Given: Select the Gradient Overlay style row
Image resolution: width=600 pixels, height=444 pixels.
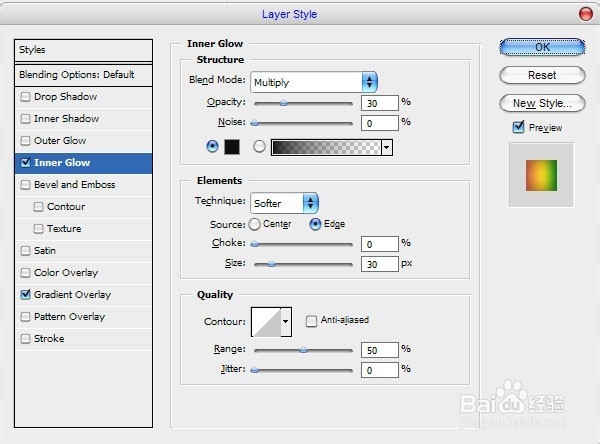Looking at the screenshot, I should 83,295.
